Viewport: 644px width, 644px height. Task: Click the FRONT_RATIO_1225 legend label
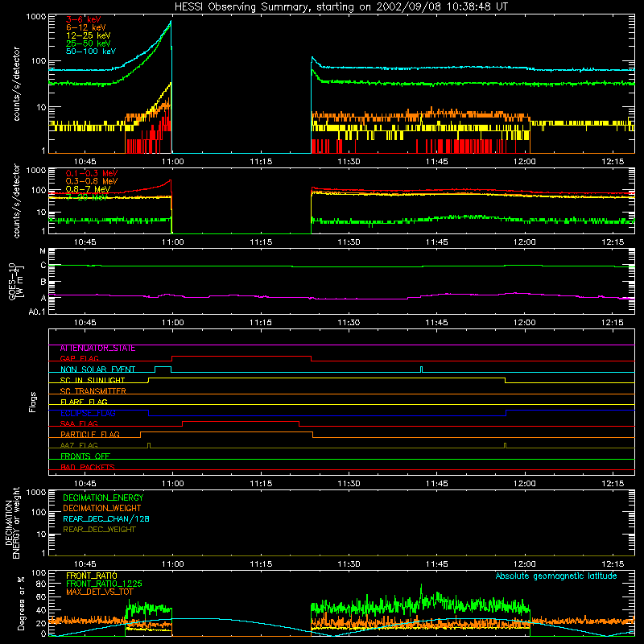104,584
